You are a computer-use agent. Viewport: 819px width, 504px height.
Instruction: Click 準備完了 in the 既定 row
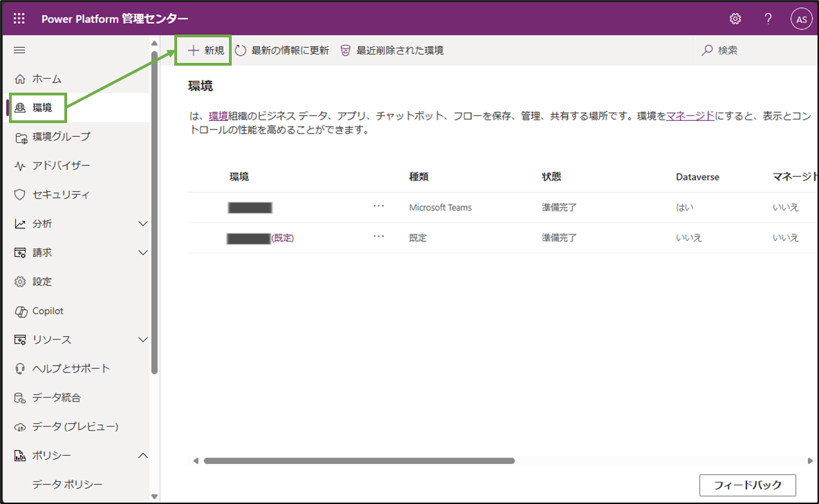(559, 238)
